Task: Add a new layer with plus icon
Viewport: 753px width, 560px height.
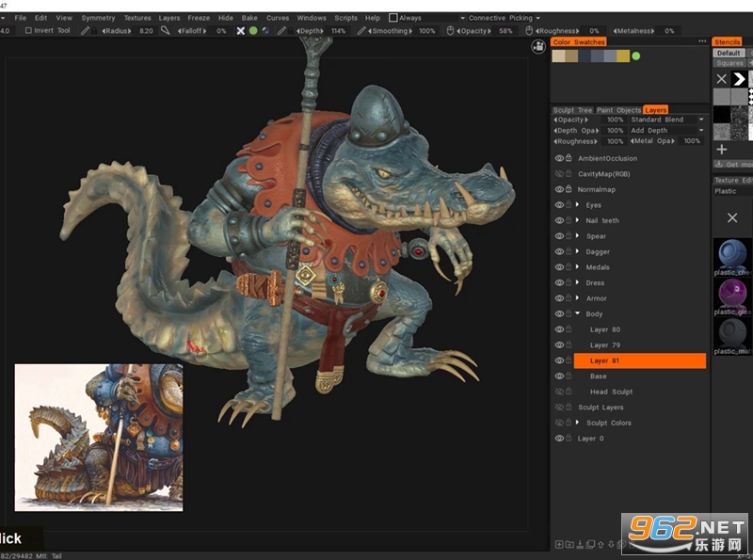Action: pyautogui.click(x=559, y=544)
